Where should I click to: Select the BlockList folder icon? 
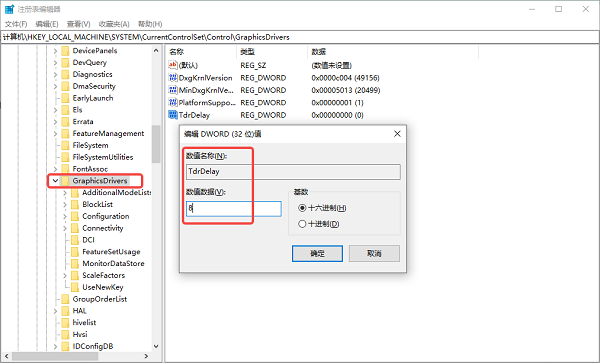[75, 204]
